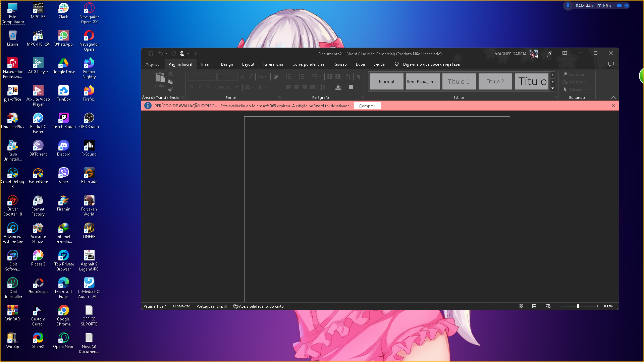Toggle show paragraph marks pilcrow

pyautogui.click(x=358, y=77)
